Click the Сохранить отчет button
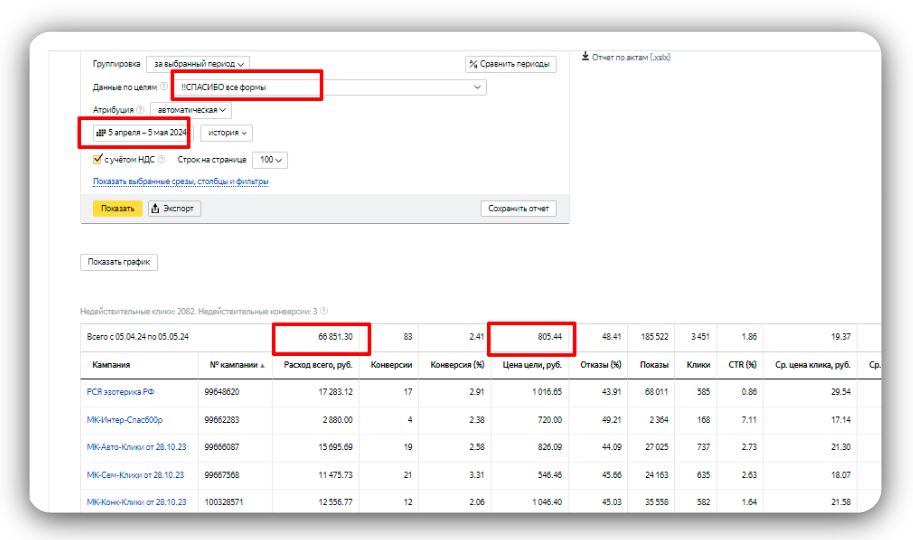The image size is (913, 540). pos(518,208)
